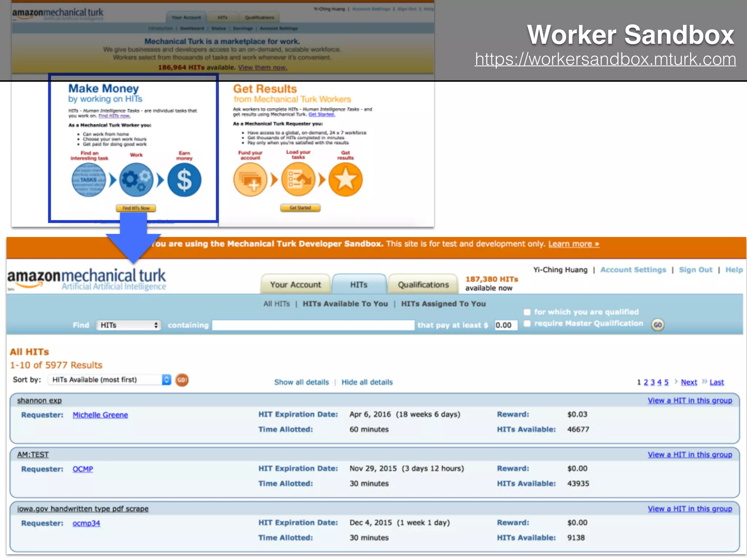Open the Find HITs type dropdown
This screenshot has height=560, width=747.
pos(128,325)
